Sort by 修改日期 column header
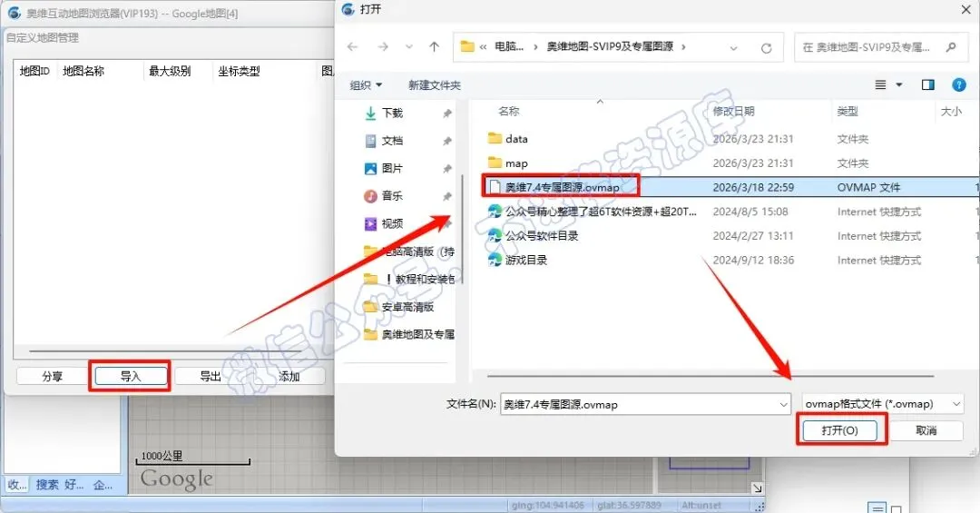Image resolution: width=980 pixels, height=513 pixels. click(734, 112)
